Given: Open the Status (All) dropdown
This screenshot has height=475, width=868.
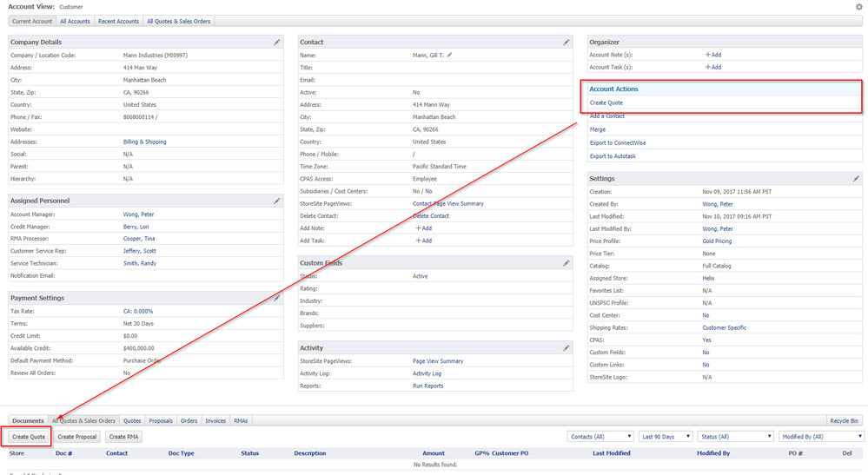Looking at the screenshot, I should 735,437.
